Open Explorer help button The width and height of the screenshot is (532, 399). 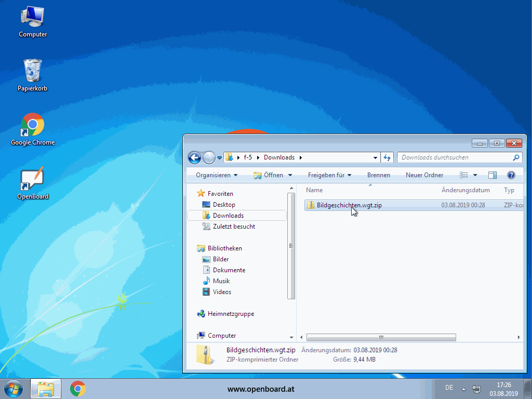click(511, 175)
